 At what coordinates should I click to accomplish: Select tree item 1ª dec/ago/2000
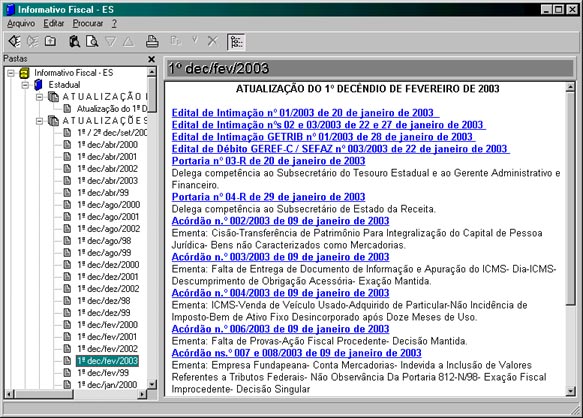tap(109, 205)
